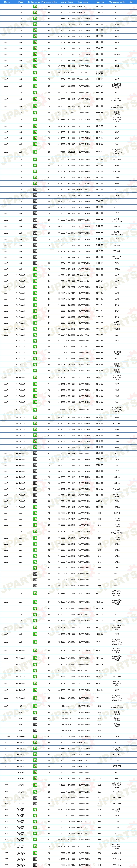Viewport: 137px width, 868px height.
Task: Click petrol icon in Q5 'CDNB, CNCB' row
Action: click(35, 713)
